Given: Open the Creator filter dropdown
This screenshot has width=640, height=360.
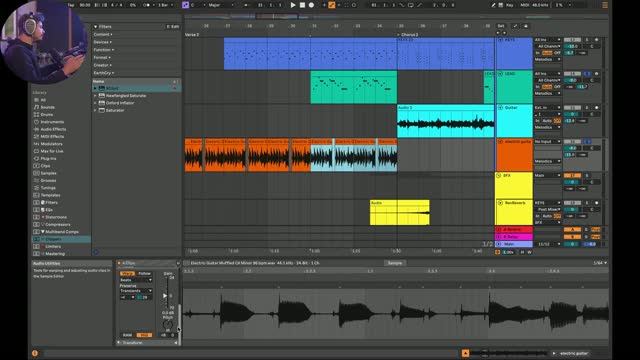Looking at the screenshot, I should click(102, 65).
